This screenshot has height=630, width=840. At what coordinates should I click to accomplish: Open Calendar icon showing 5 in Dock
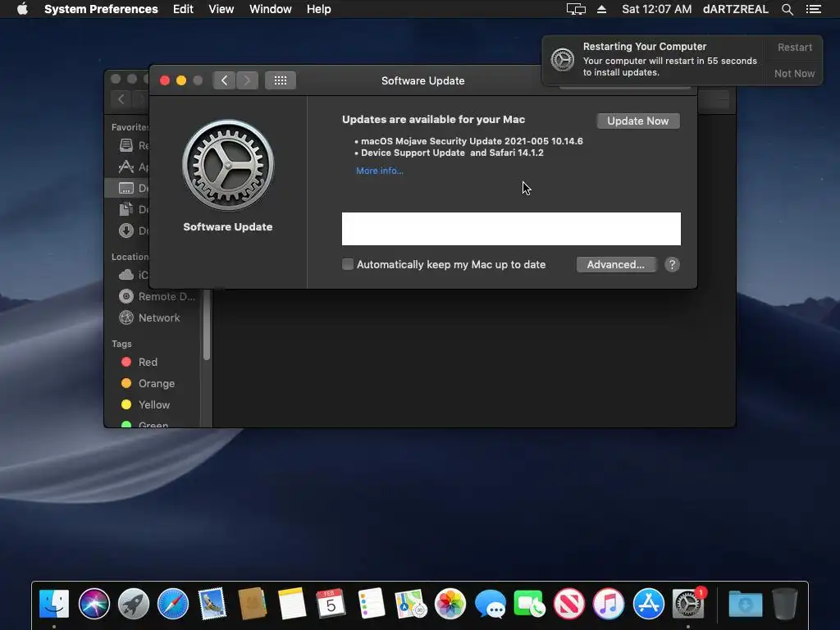331,604
